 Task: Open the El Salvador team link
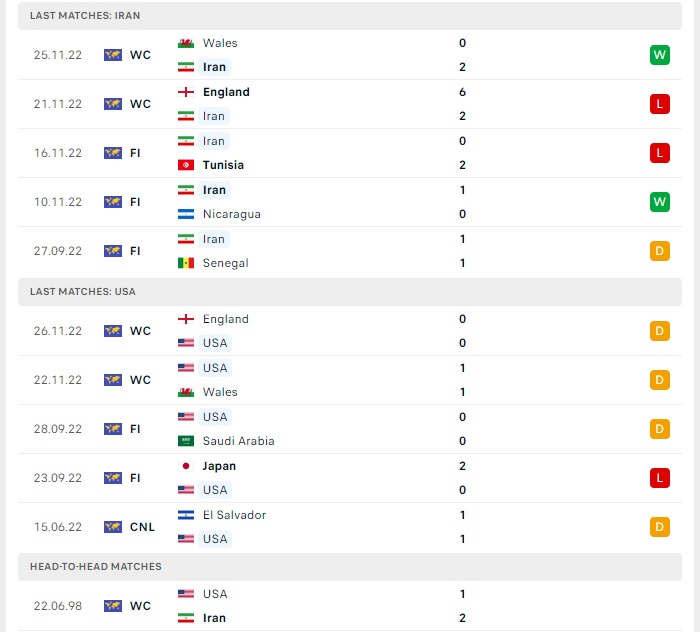coord(234,515)
